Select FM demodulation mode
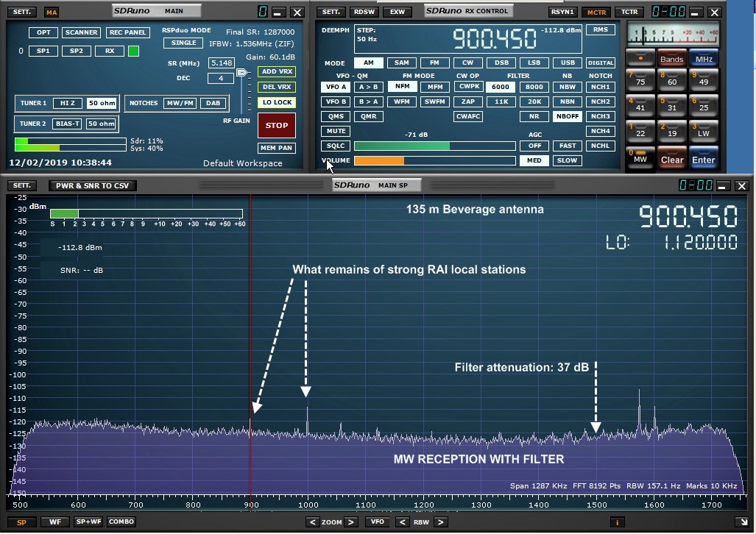 434,63
